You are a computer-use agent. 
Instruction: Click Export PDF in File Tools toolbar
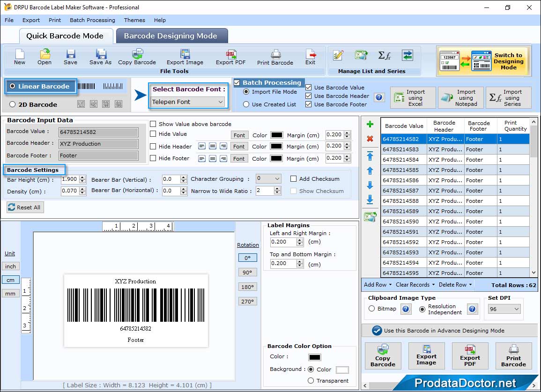[230, 57]
